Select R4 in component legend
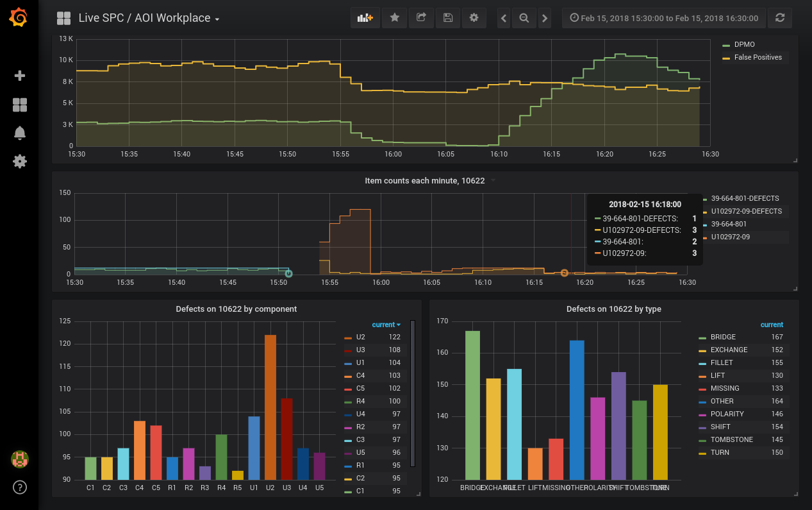This screenshot has height=510, width=812. [x=360, y=401]
